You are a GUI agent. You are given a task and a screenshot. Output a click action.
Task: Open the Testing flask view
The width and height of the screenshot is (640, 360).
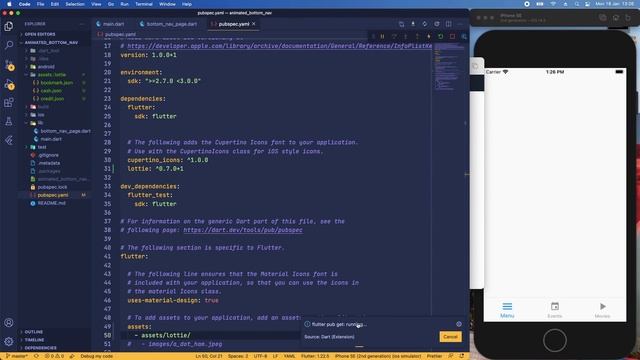click(x=9, y=121)
